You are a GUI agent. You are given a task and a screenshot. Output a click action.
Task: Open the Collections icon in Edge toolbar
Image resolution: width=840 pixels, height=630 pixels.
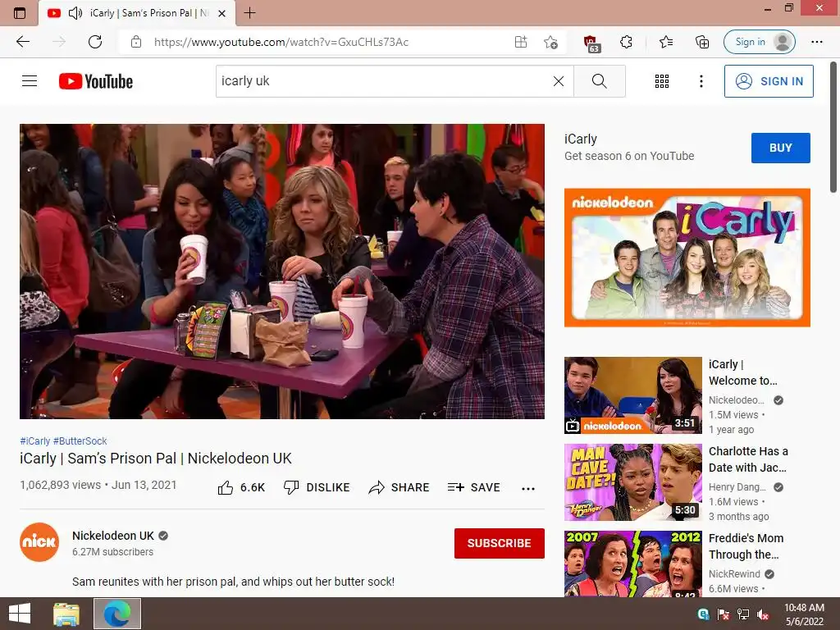pyautogui.click(x=702, y=42)
